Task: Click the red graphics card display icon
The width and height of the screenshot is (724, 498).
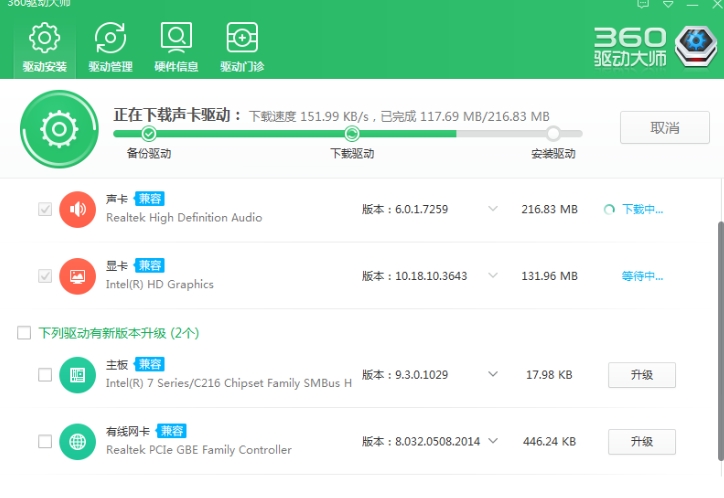Action: [78, 276]
